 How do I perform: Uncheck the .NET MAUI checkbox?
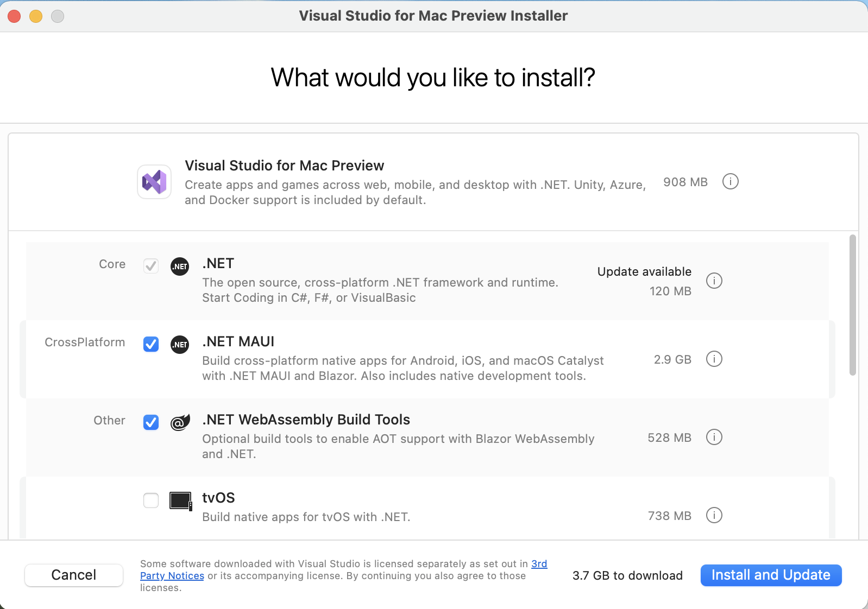[151, 344]
